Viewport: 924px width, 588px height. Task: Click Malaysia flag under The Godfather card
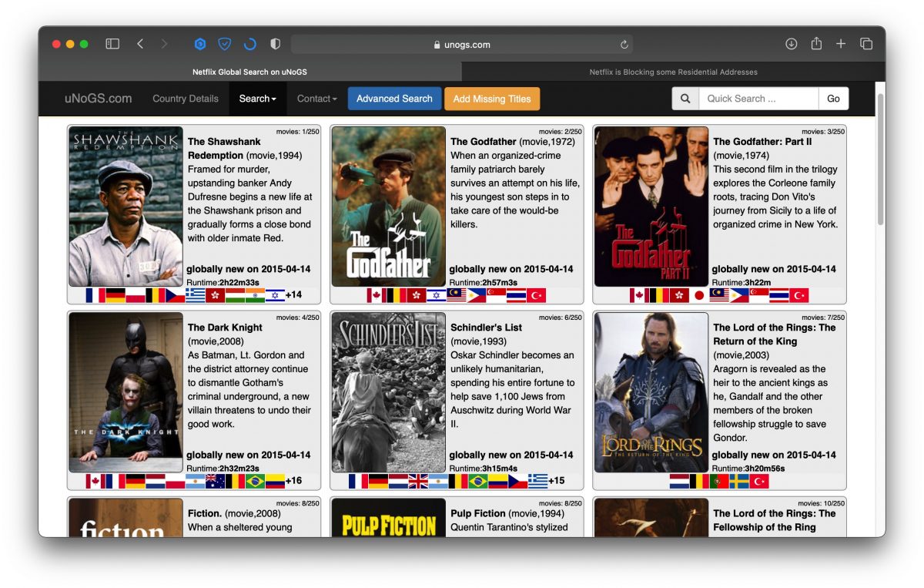tap(457, 295)
